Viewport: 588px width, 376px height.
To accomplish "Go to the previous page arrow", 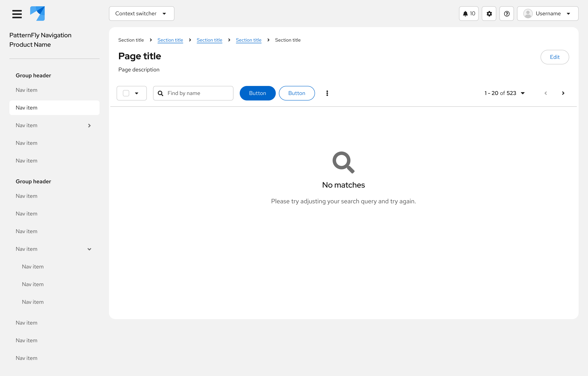I will click(x=545, y=93).
